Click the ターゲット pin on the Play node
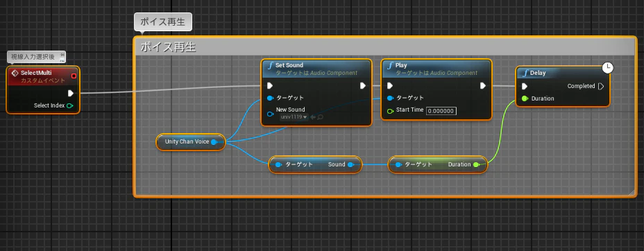 coord(390,98)
